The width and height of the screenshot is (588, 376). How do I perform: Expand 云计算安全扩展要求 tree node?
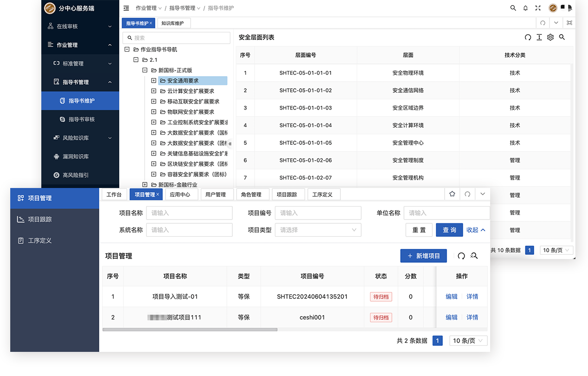153,91
